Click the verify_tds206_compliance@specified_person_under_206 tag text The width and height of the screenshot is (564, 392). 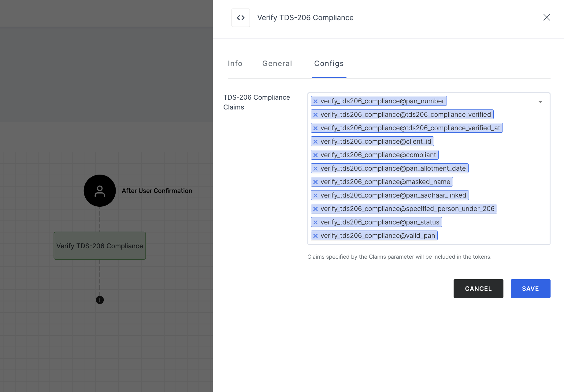(x=407, y=209)
